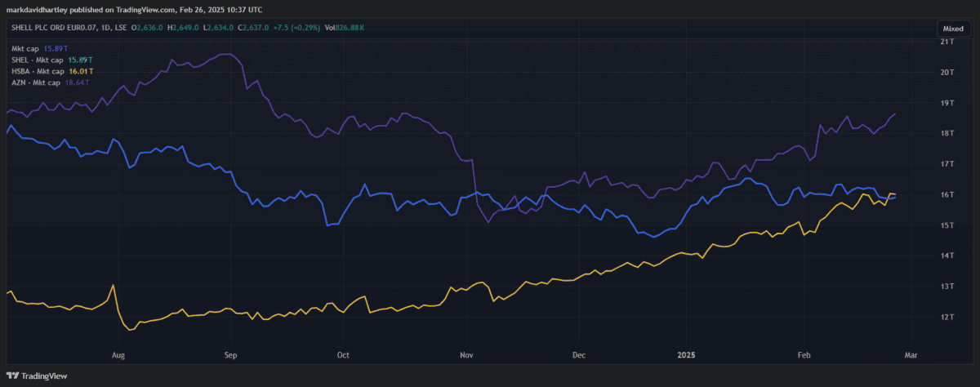This screenshot has height=387, width=980.
Task: Click the Mar label on time axis
Action: click(x=911, y=356)
